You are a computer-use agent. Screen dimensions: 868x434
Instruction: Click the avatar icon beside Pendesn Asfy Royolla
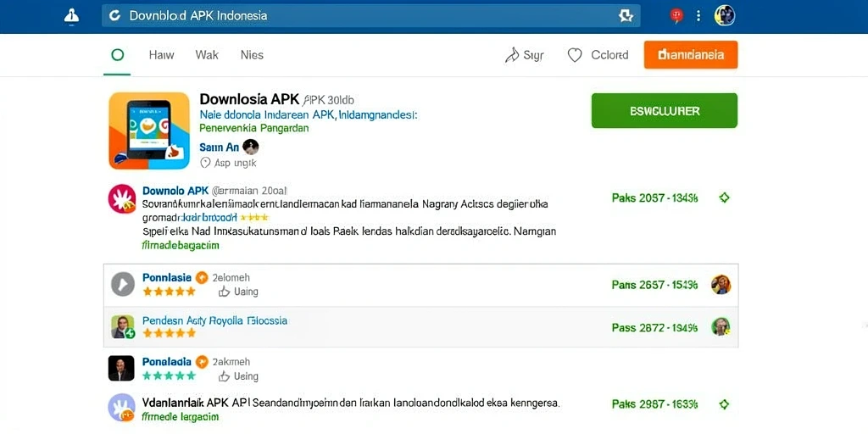[x=122, y=326]
